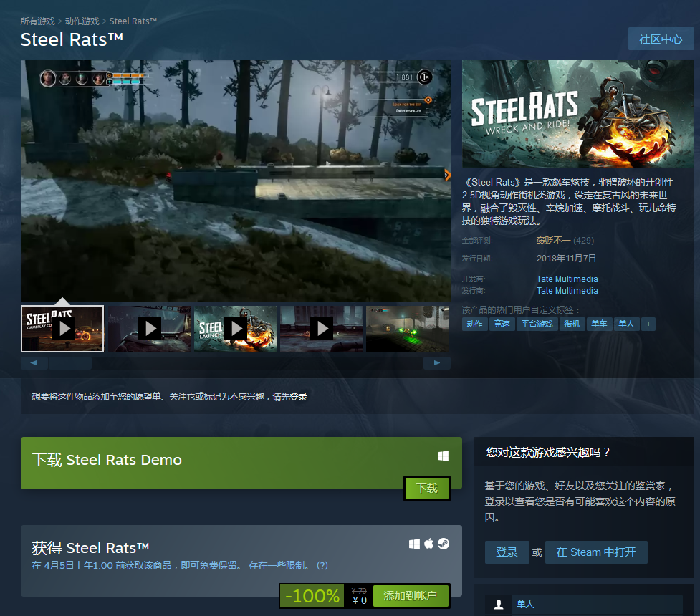The width and height of the screenshot is (700, 616).
Task: Expand more user tags with the + button
Action: (648, 324)
